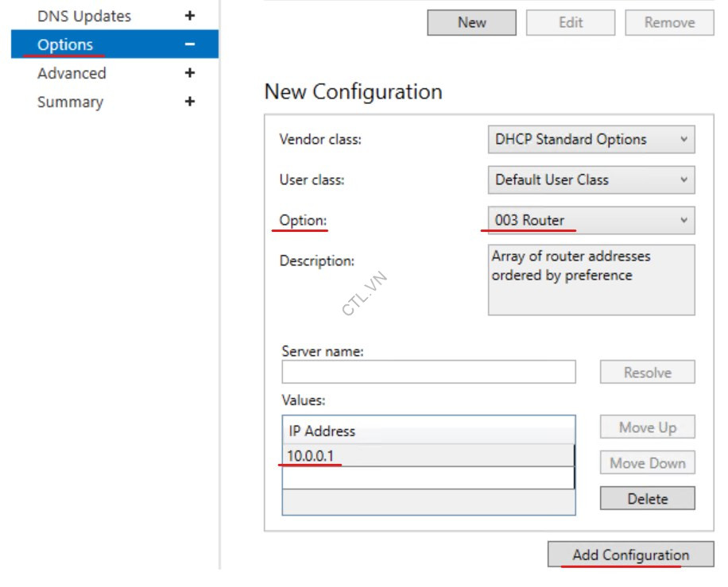728x587 pixels.
Task: Delete the selected IP address value
Action: coord(648,498)
